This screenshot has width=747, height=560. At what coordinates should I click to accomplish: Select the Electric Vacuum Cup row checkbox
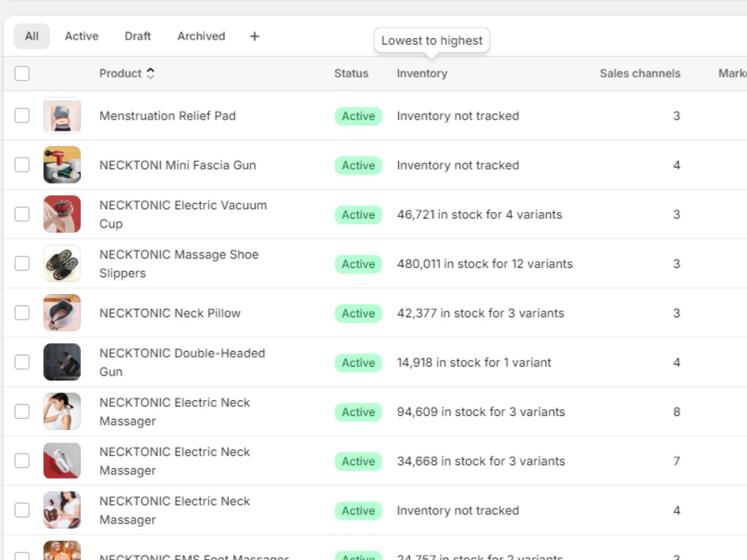point(22,214)
